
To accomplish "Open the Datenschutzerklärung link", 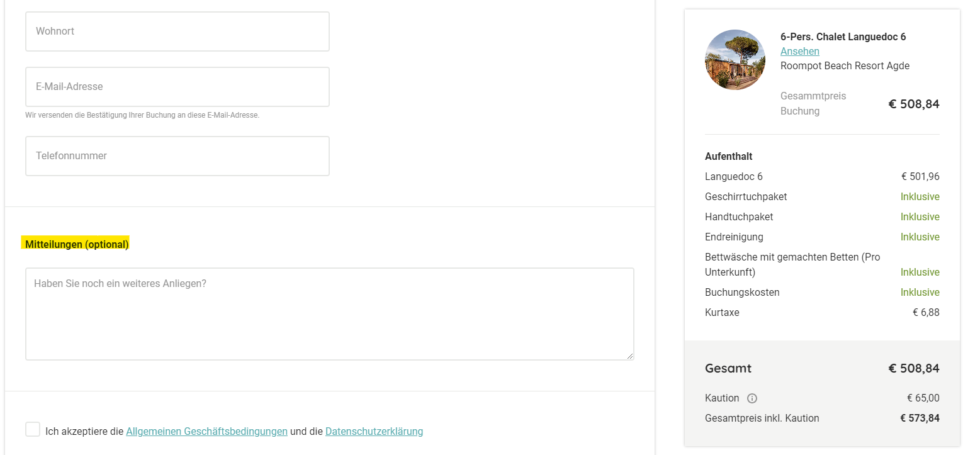I will click(374, 432).
